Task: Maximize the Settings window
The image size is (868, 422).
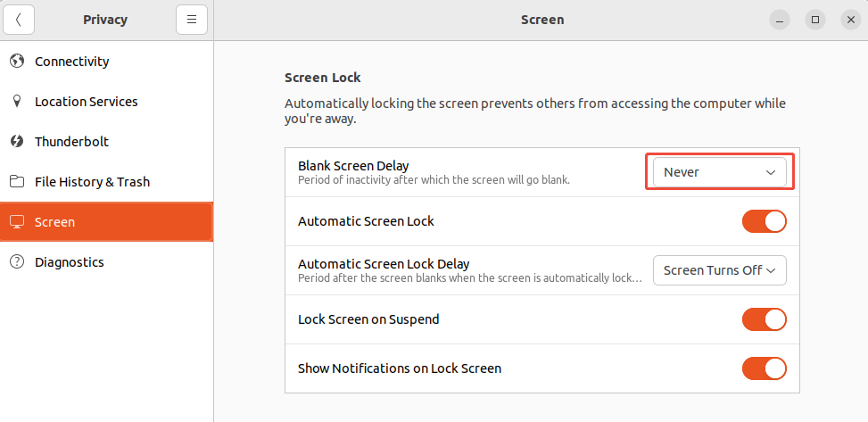Action: pyautogui.click(x=814, y=20)
